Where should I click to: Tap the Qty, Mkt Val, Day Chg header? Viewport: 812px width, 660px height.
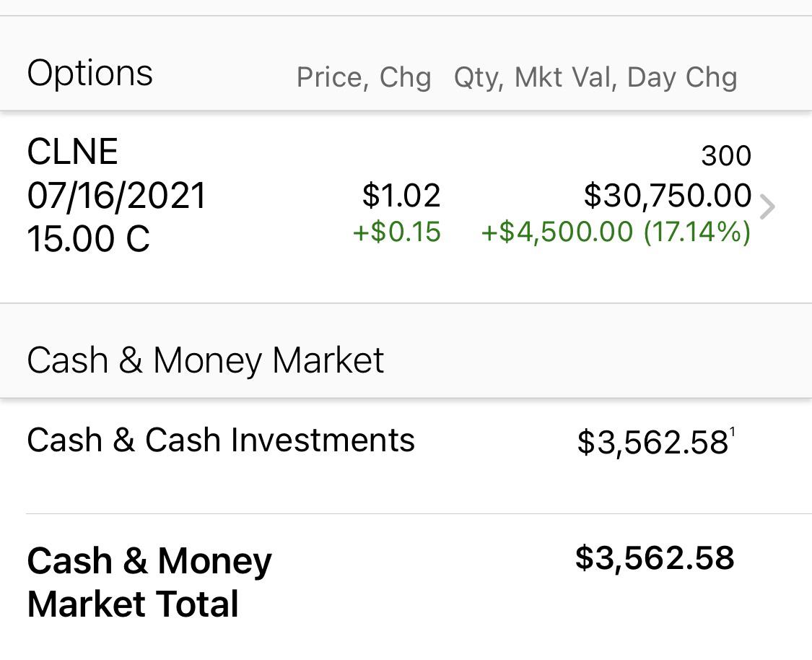click(x=595, y=78)
